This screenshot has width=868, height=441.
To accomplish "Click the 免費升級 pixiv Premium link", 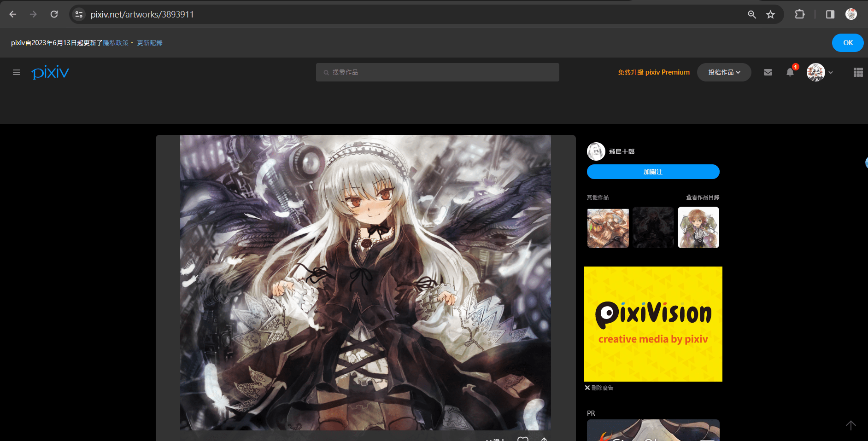I will pos(654,72).
